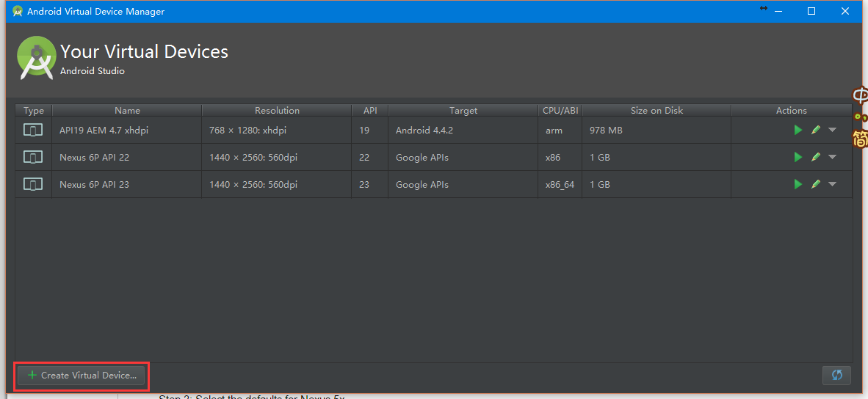Launch Nexus 6P API 22 emulator
The image size is (868, 399).
(798, 157)
